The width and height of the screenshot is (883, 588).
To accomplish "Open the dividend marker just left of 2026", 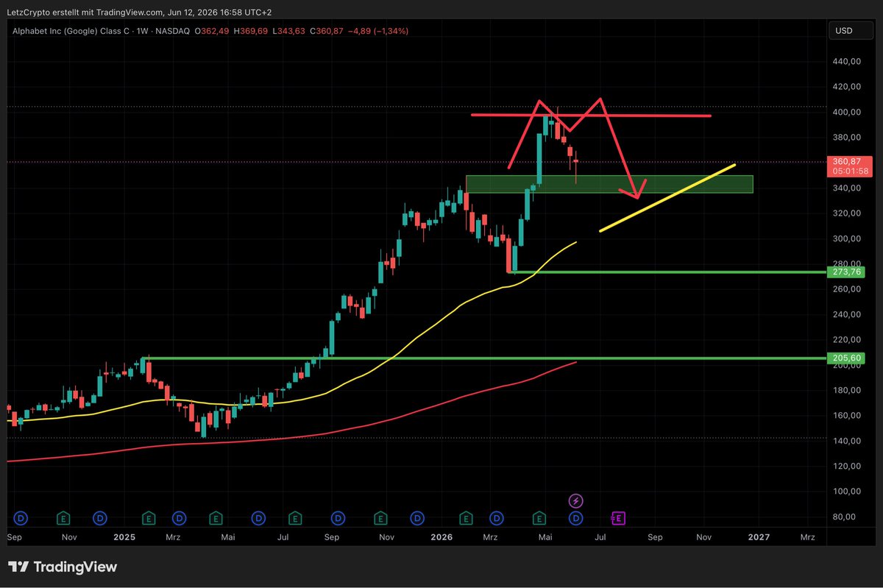I will 416,518.
